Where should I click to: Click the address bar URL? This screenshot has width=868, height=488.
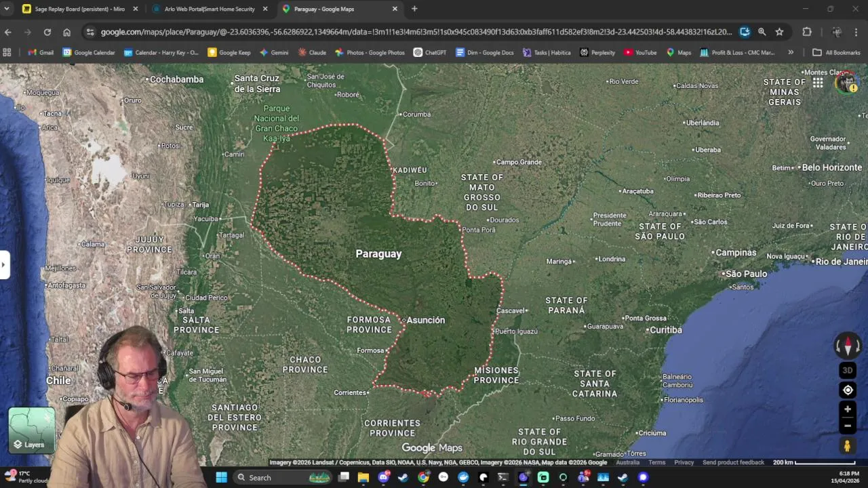416,32
